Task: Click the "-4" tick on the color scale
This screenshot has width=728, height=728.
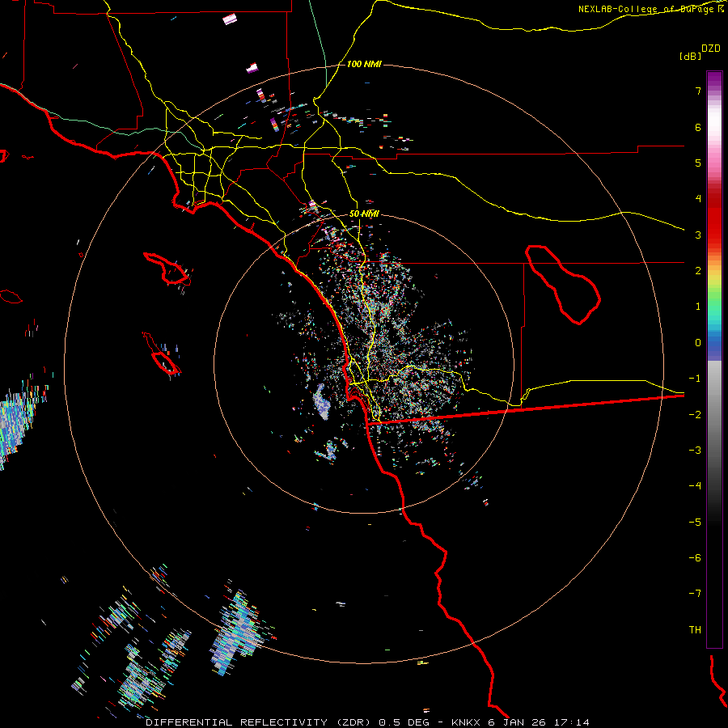Action: coord(695,486)
